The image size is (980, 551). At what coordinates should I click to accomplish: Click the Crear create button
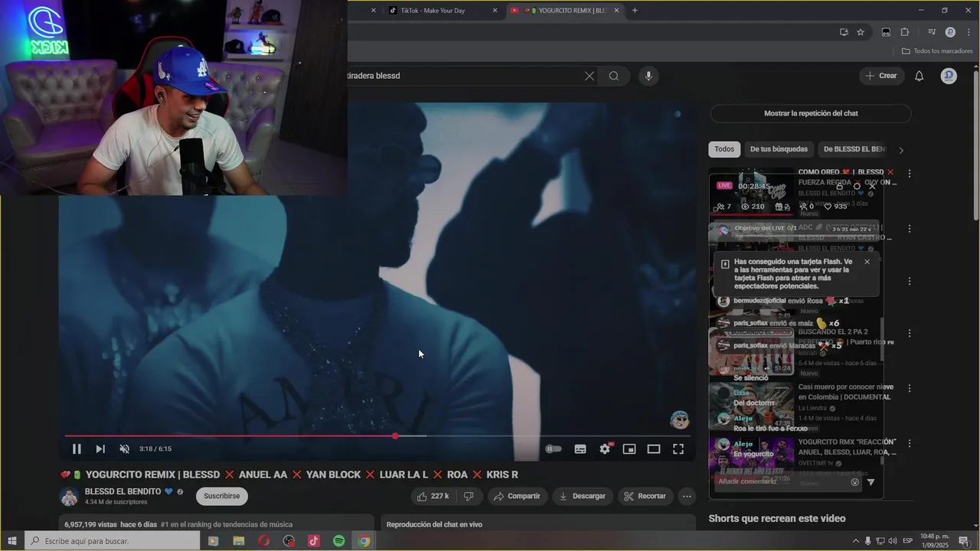881,76
